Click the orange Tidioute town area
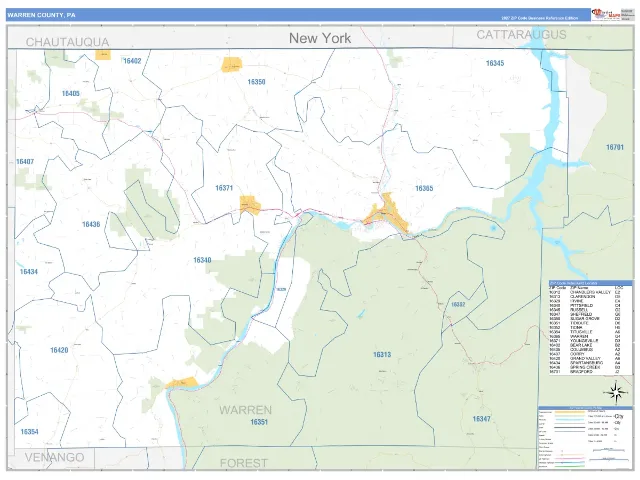Viewport: 640px width, 480px height. 182,383
